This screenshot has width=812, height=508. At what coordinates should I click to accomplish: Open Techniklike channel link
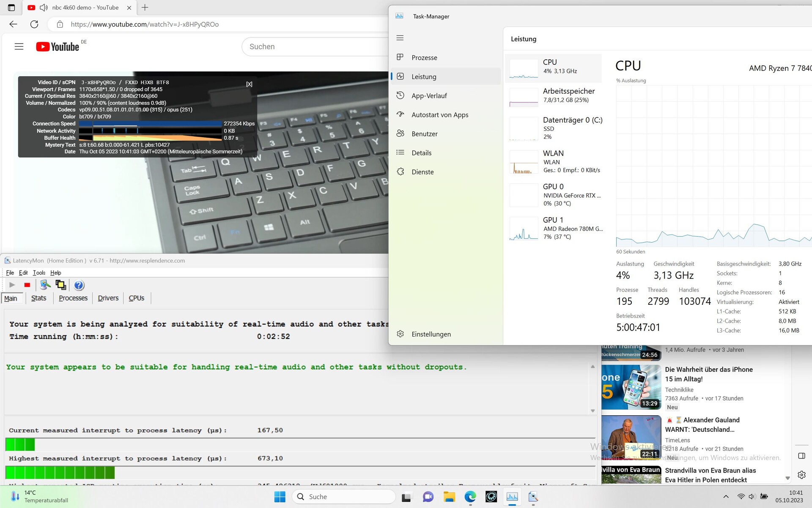pyautogui.click(x=679, y=389)
